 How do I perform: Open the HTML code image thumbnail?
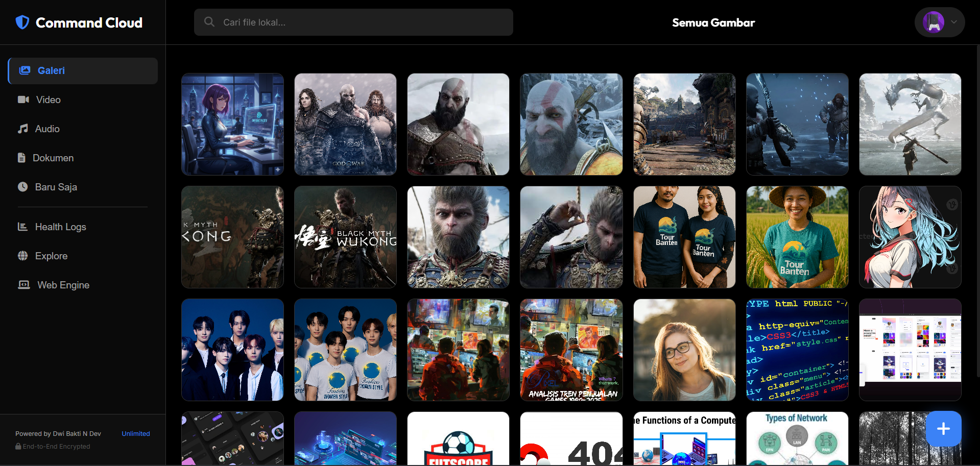point(797,350)
